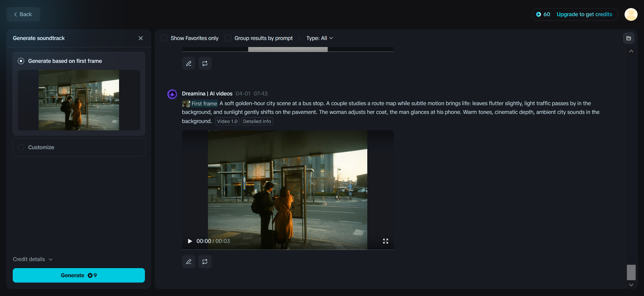644x296 pixels.
Task: Open Upgrade to get credits link
Action: [x=584, y=14]
